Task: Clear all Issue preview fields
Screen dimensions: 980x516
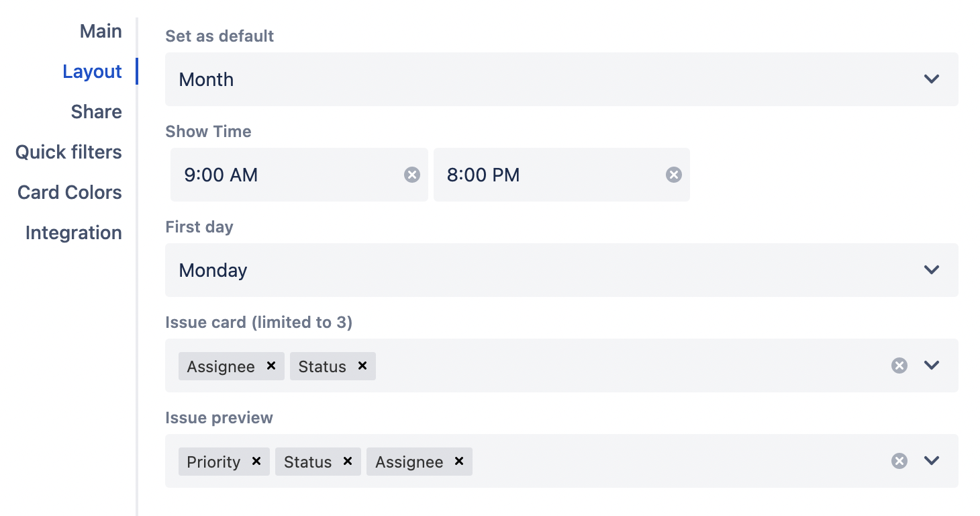Action: (899, 461)
